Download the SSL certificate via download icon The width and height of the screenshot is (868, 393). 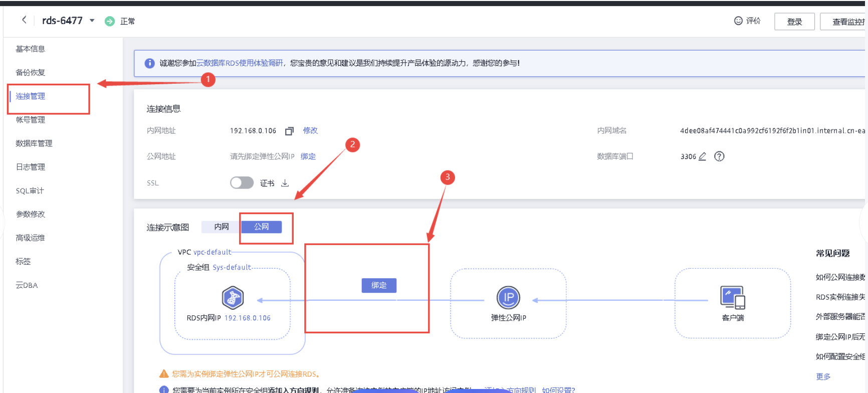(x=285, y=183)
